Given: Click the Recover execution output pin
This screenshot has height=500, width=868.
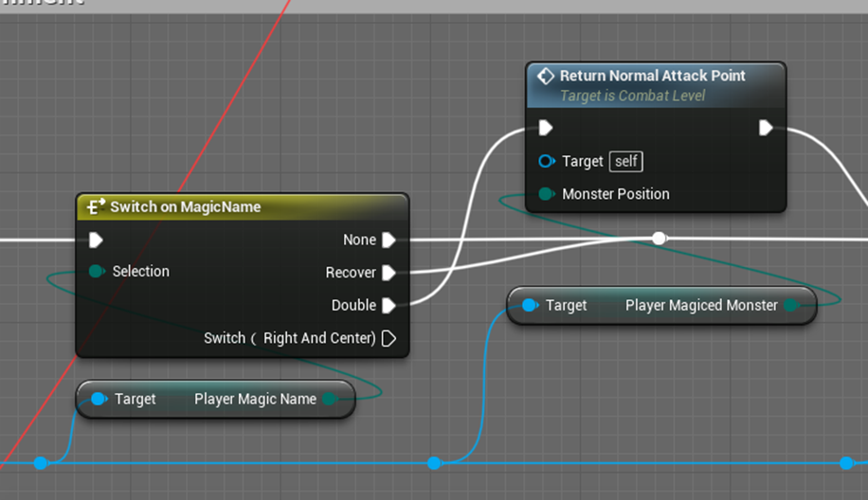Looking at the screenshot, I should click(389, 273).
